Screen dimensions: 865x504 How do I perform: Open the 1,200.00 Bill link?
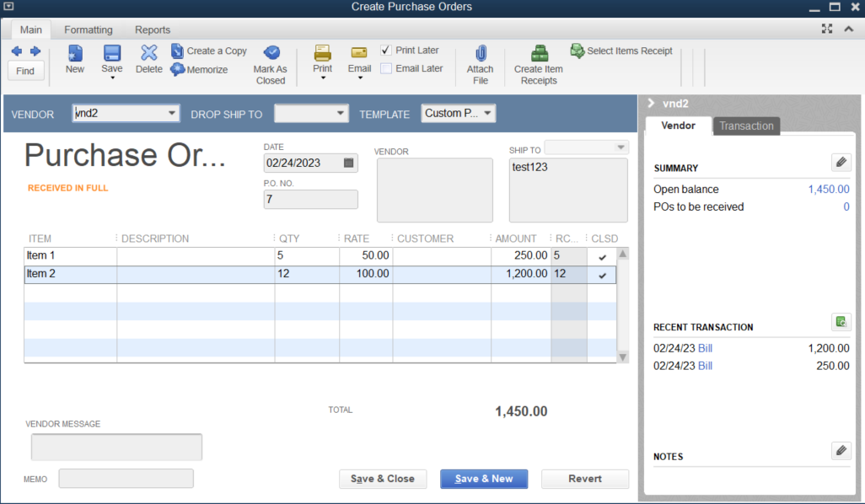[706, 347]
